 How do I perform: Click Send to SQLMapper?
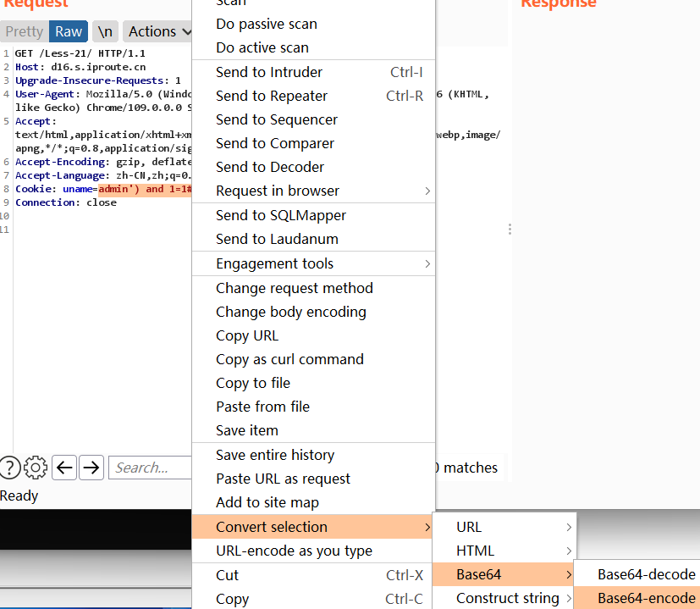coord(281,215)
